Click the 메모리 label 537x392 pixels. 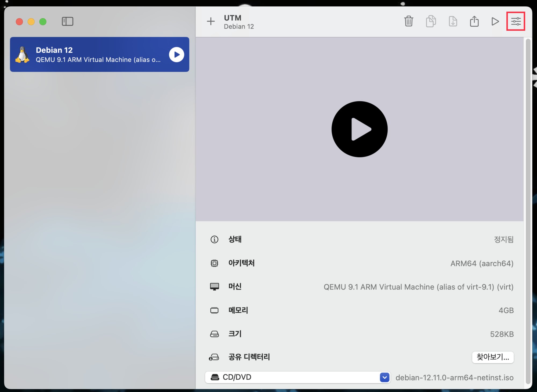pos(238,310)
